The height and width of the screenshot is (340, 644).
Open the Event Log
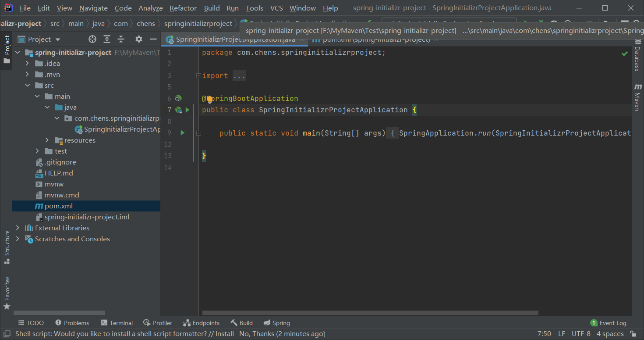(608, 323)
